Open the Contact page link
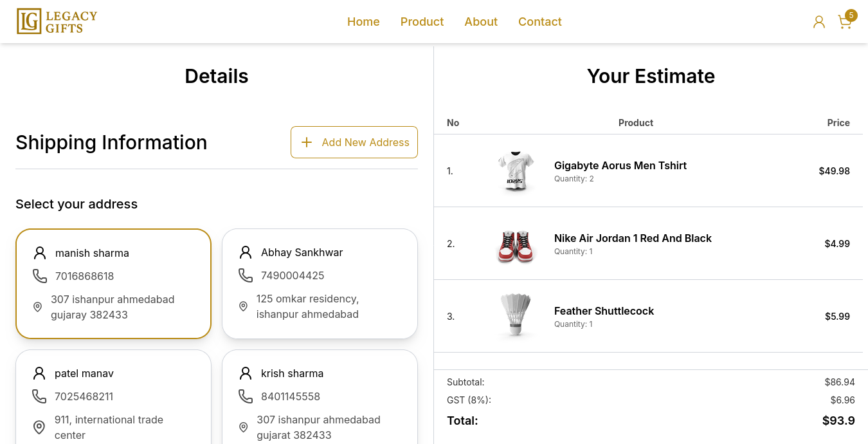Screen dimensions: 868x444 tap(540, 22)
